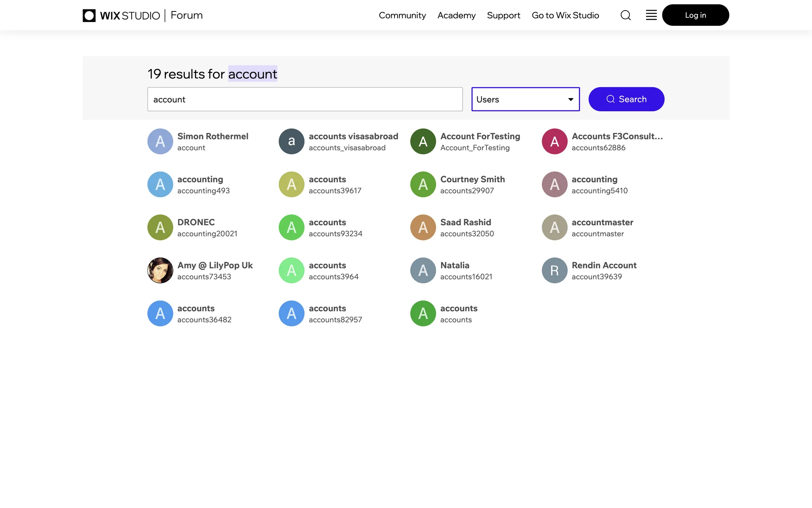812x508 pixels.
Task: Click the dropdown arrow beside Users
Action: (571, 99)
